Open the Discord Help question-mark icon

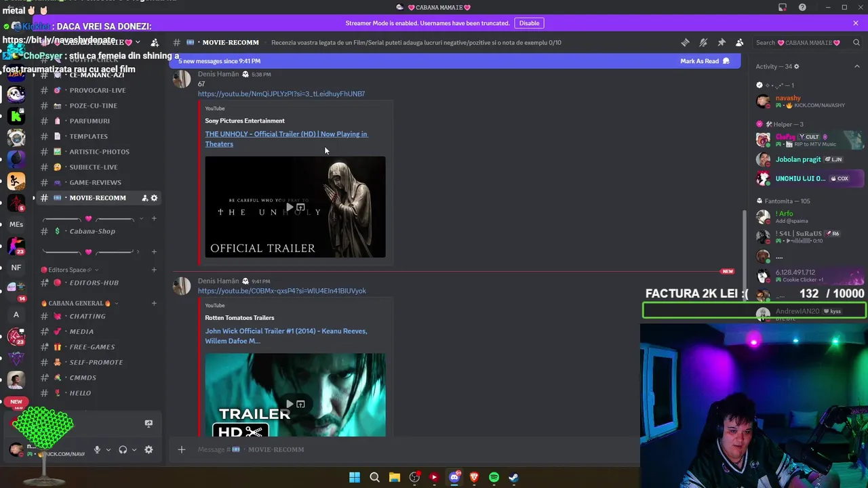[x=802, y=7]
